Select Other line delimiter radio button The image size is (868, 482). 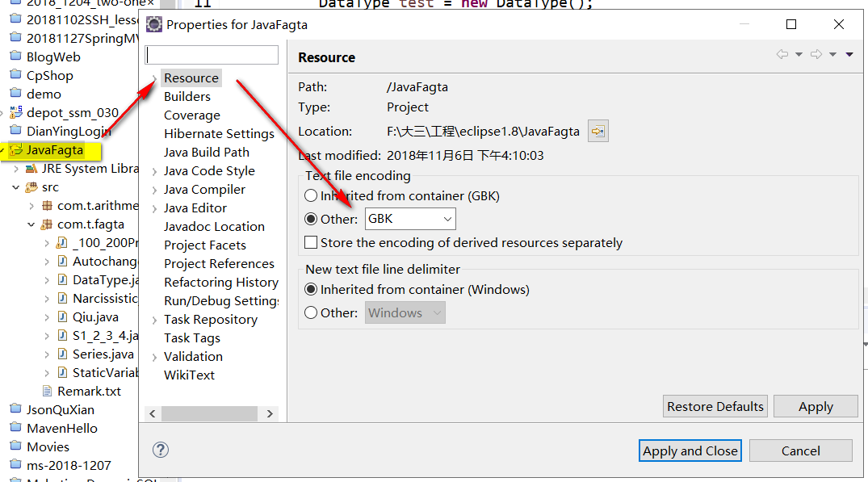point(311,312)
